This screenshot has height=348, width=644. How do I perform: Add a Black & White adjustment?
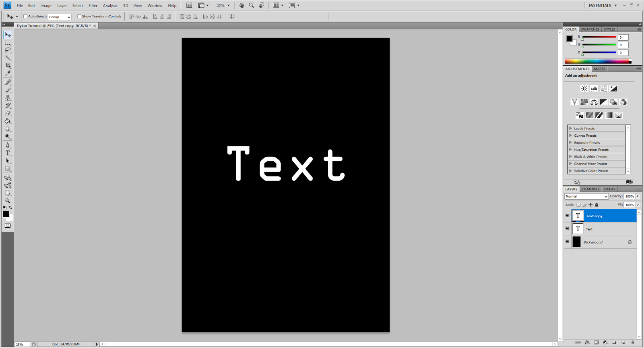pyautogui.click(x=604, y=102)
